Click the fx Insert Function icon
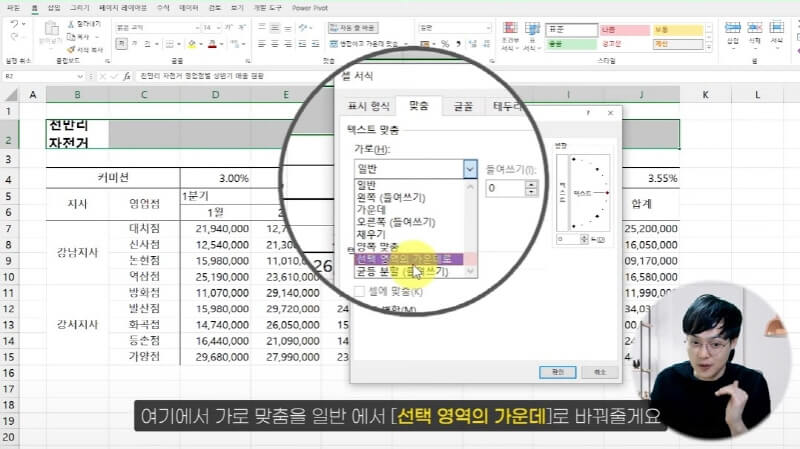800x449 pixels. tap(127, 76)
